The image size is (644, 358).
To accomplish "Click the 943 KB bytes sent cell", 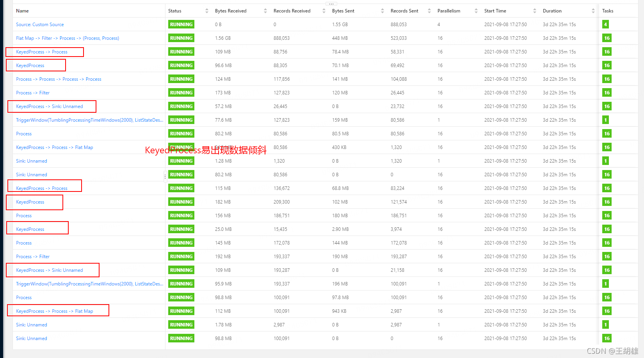I will (339, 311).
